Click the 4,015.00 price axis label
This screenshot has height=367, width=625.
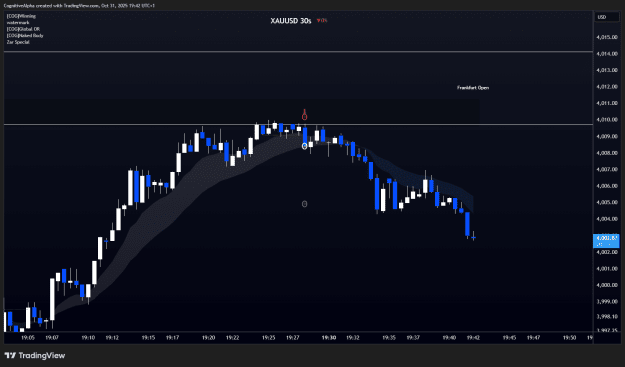click(x=607, y=37)
